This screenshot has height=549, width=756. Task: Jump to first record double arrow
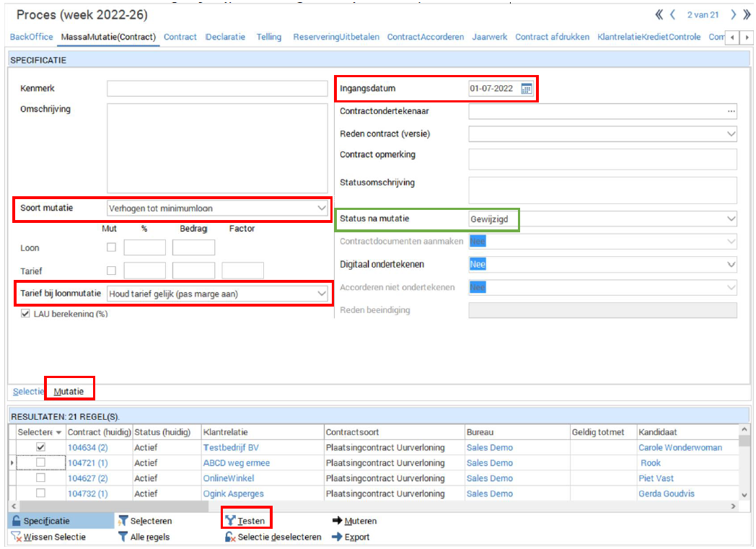pyautogui.click(x=659, y=14)
